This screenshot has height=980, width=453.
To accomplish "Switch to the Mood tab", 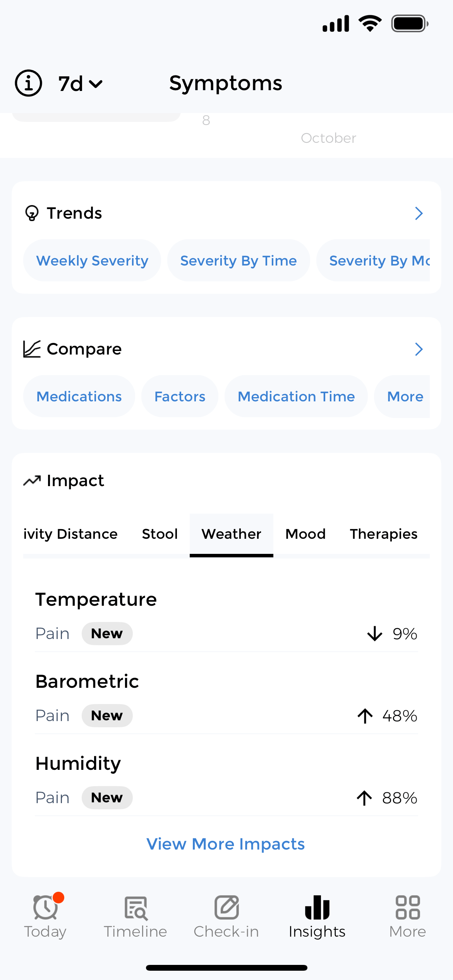I will click(305, 534).
